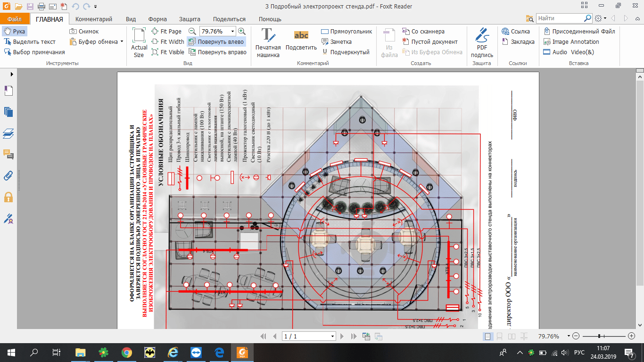Open the PDF Sign tool (PDF подпись)

482,42
